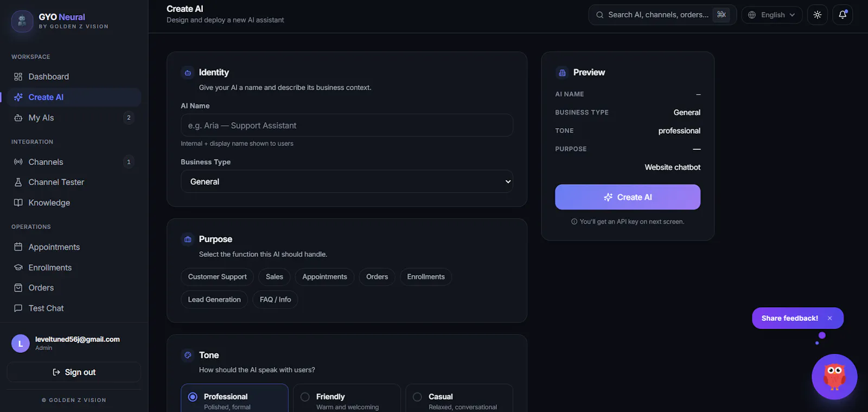Image resolution: width=868 pixels, height=412 pixels.
Task: Toggle Lead Generation purpose chip
Action: pyautogui.click(x=214, y=300)
